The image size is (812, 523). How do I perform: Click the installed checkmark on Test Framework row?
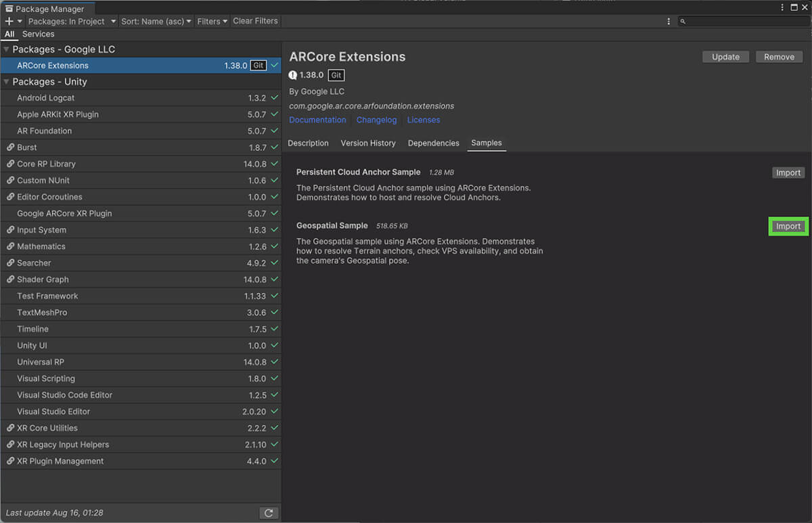[274, 296]
